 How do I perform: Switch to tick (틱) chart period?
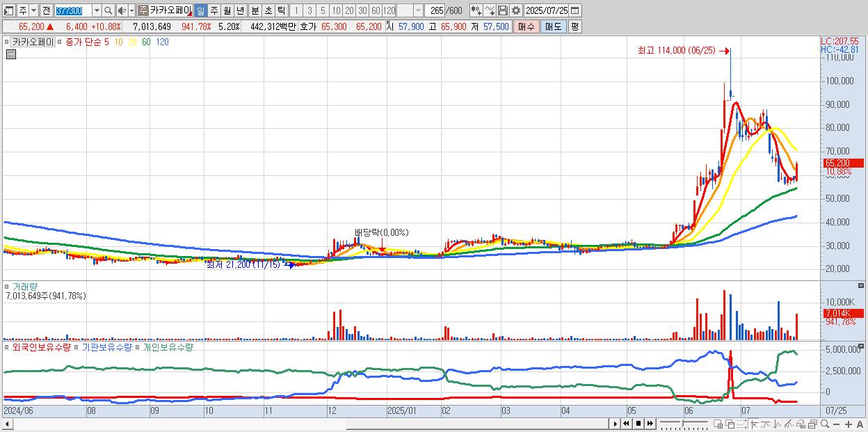click(x=281, y=10)
